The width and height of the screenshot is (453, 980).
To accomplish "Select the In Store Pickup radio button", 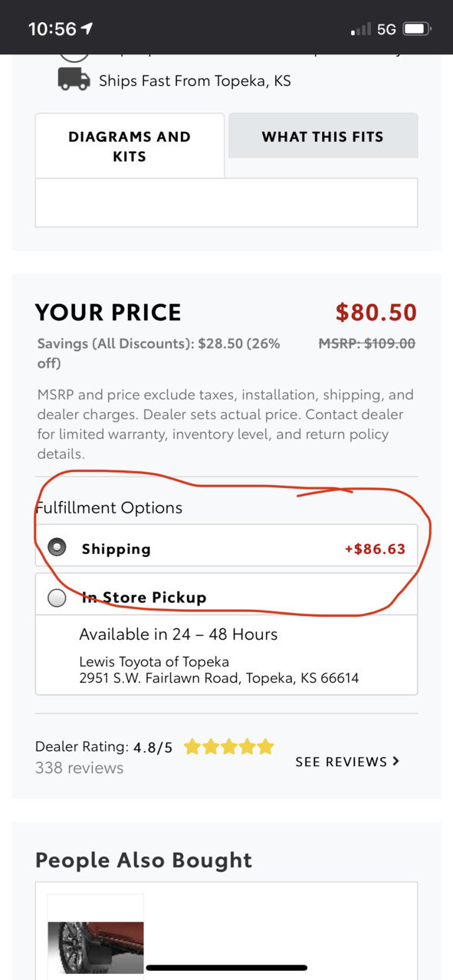I will (57, 598).
